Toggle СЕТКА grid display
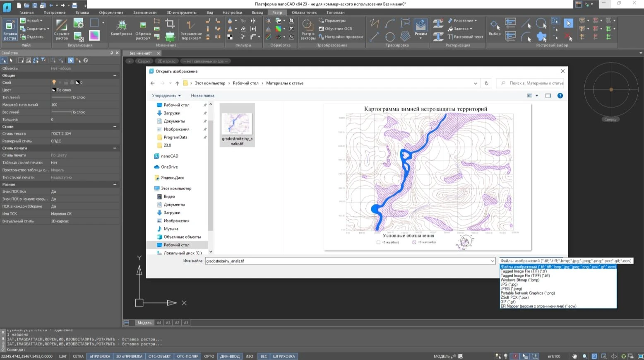 (78, 356)
